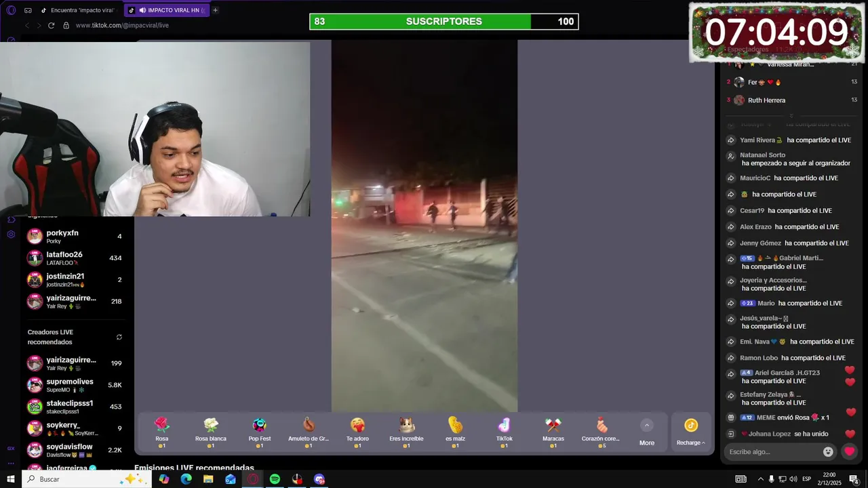
Task: Reload the page with the refresh icon
Action: coord(51,25)
